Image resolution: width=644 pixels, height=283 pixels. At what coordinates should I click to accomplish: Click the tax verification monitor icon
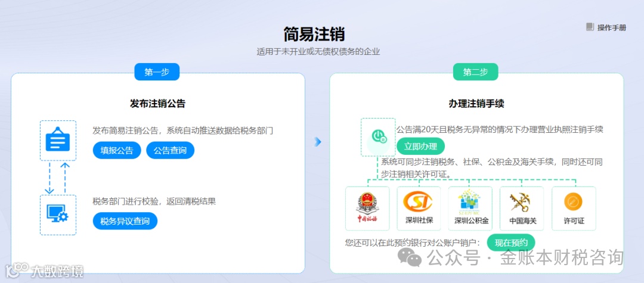pyautogui.click(x=58, y=214)
